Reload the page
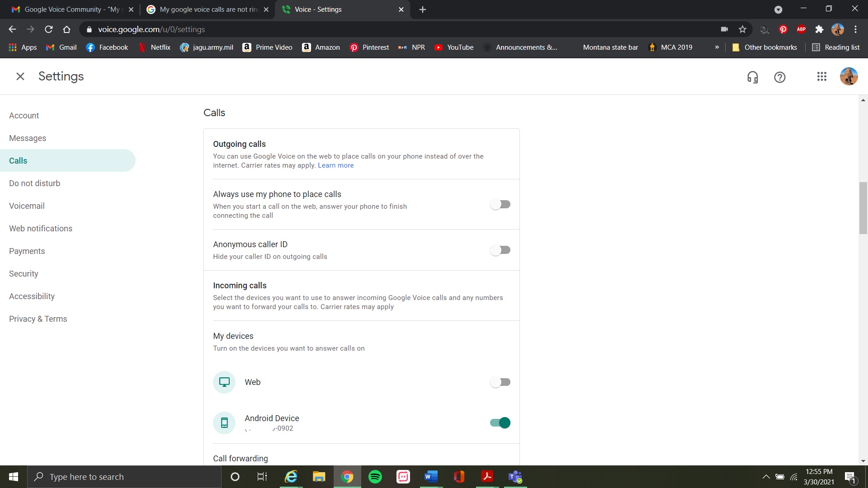Screen dimensions: 868x488 (x=49, y=29)
